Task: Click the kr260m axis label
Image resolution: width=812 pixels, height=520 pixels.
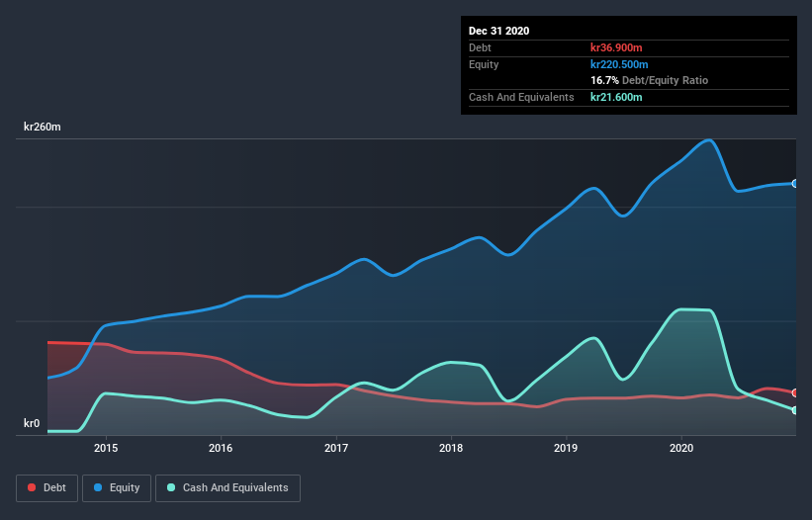Action: 43,127
